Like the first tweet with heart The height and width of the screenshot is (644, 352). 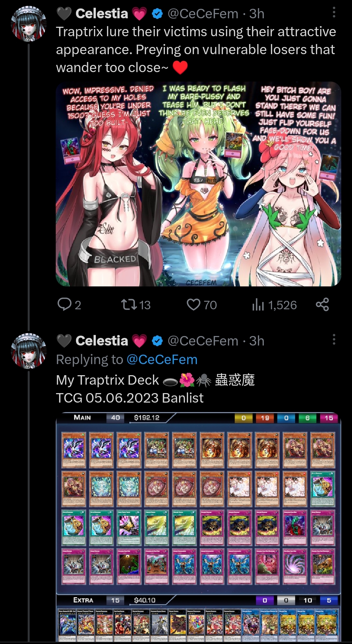click(x=201, y=305)
